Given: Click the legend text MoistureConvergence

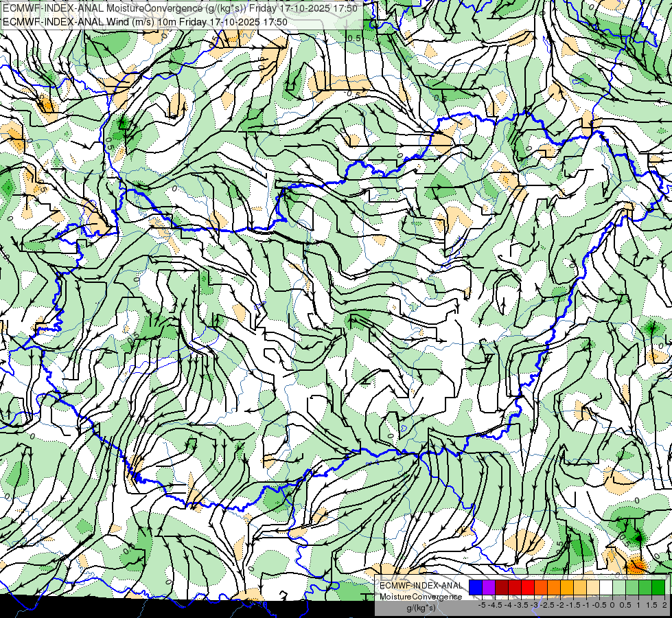Looking at the screenshot, I should [421, 597].
